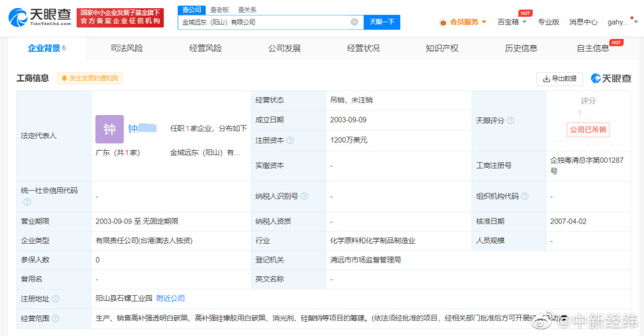The image size is (644, 336).
Task: Switch to the 司法风险 tab
Action: click(x=126, y=48)
